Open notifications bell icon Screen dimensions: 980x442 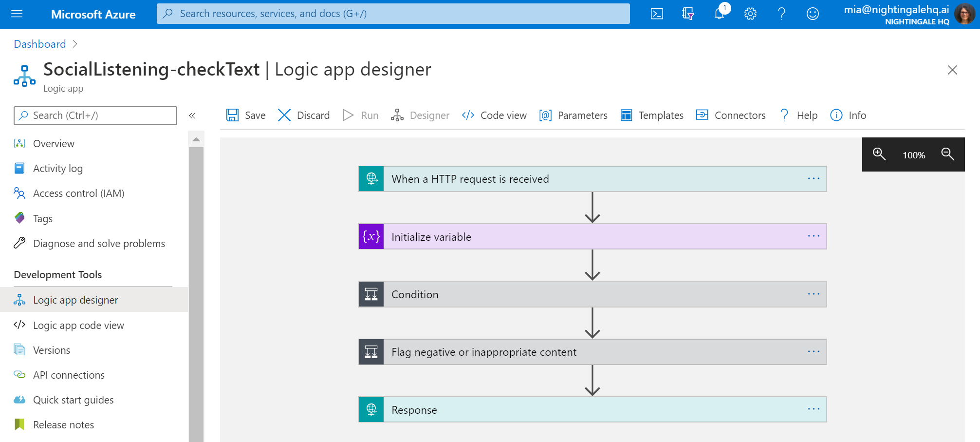[x=720, y=14]
